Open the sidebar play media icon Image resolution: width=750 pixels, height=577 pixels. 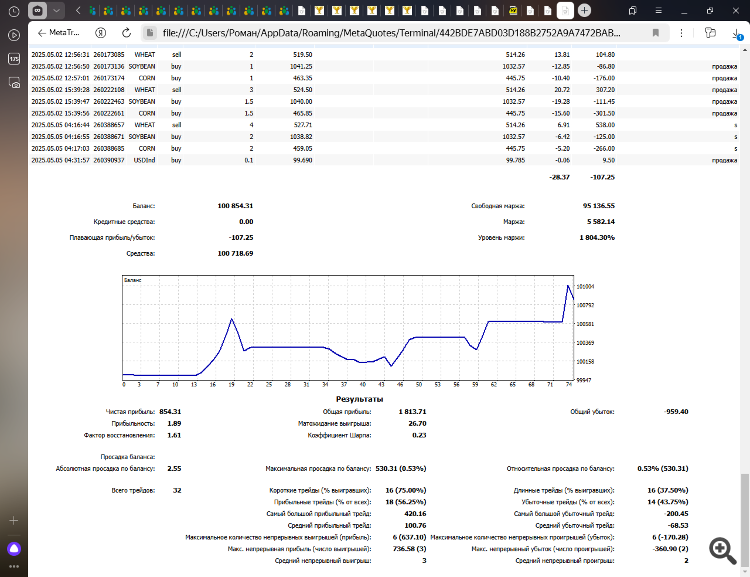click(14, 35)
